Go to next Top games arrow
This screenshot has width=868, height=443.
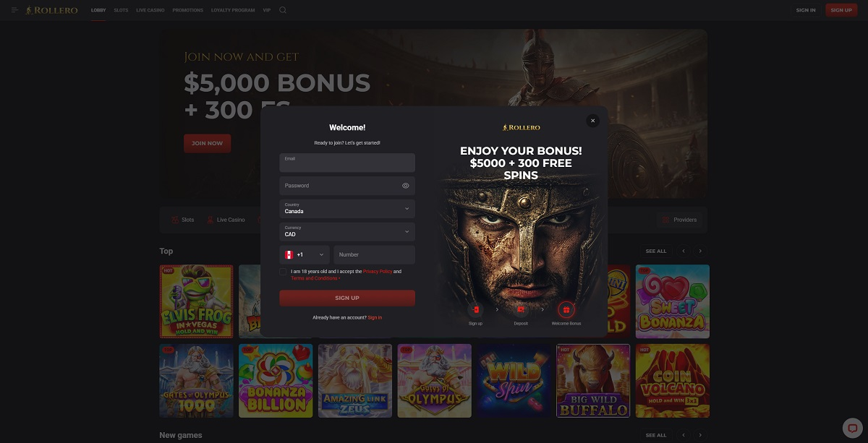pyautogui.click(x=700, y=251)
